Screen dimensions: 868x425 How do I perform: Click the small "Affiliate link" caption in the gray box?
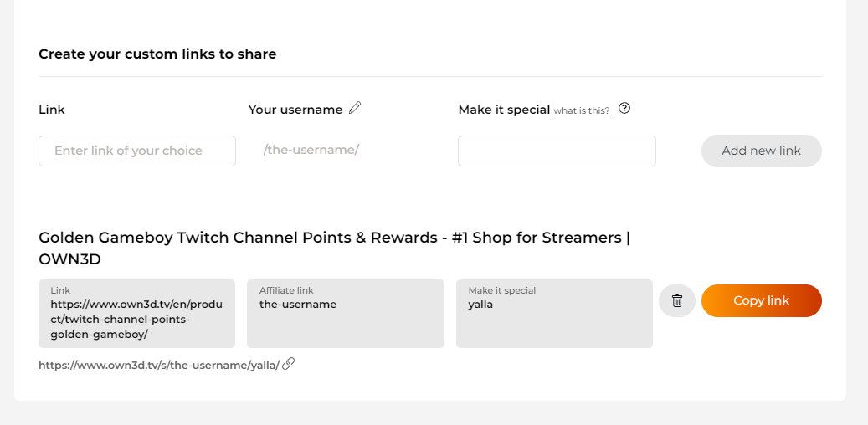click(286, 290)
